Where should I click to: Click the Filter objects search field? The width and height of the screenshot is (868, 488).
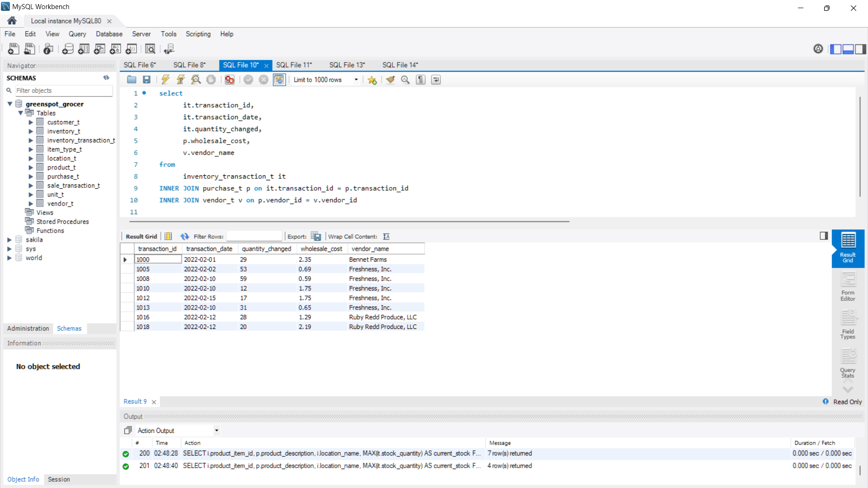point(64,90)
